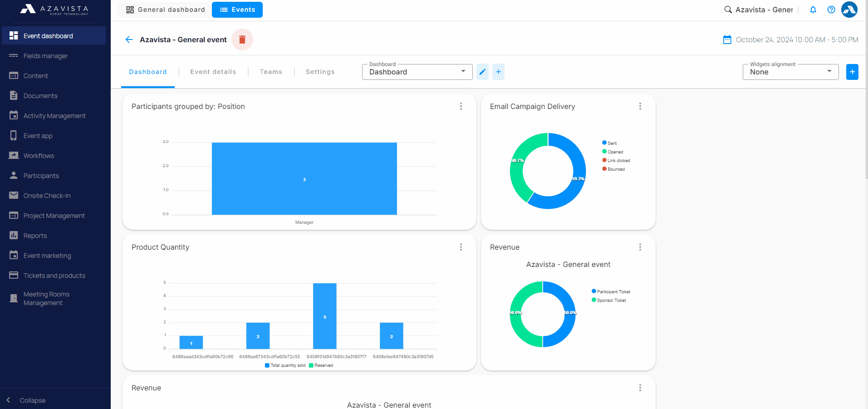Open options for bottom Revenue widget
The width and height of the screenshot is (868, 409).
[x=640, y=388]
